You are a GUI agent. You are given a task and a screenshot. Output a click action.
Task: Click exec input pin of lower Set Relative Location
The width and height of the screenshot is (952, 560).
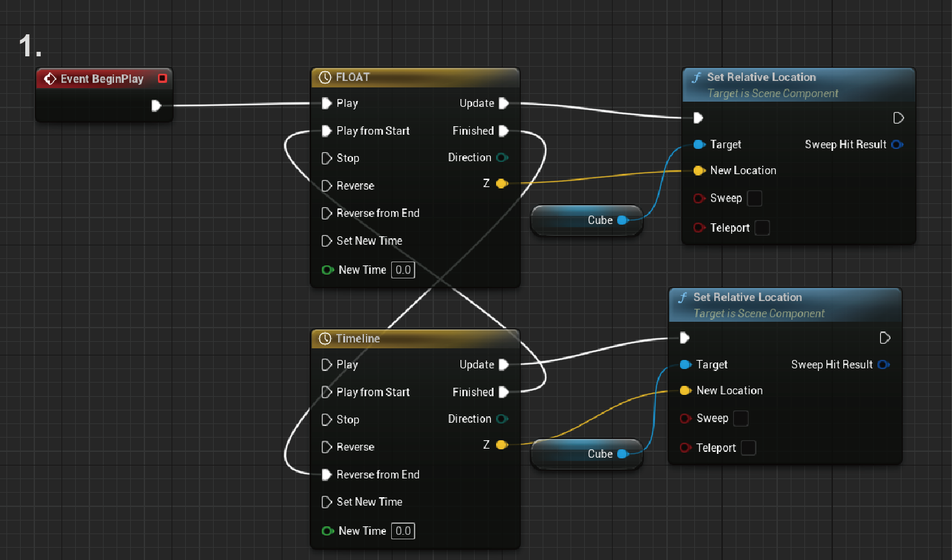685,338
